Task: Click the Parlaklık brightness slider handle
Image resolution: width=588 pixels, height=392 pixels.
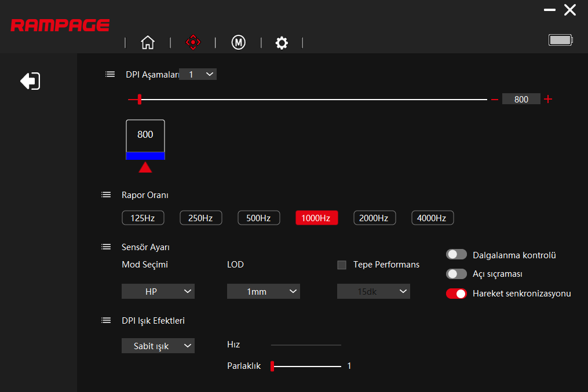Action: (273, 366)
